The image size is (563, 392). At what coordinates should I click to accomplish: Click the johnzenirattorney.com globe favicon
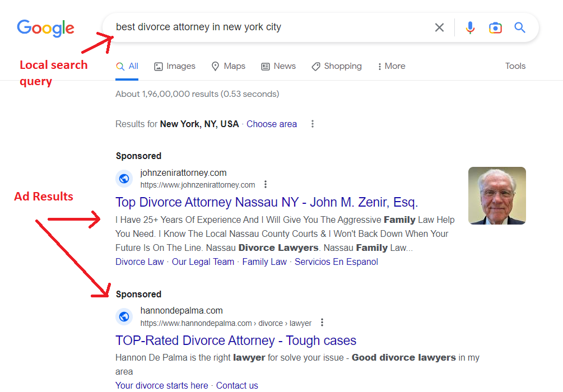pyautogui.click(x=124, y=179)
